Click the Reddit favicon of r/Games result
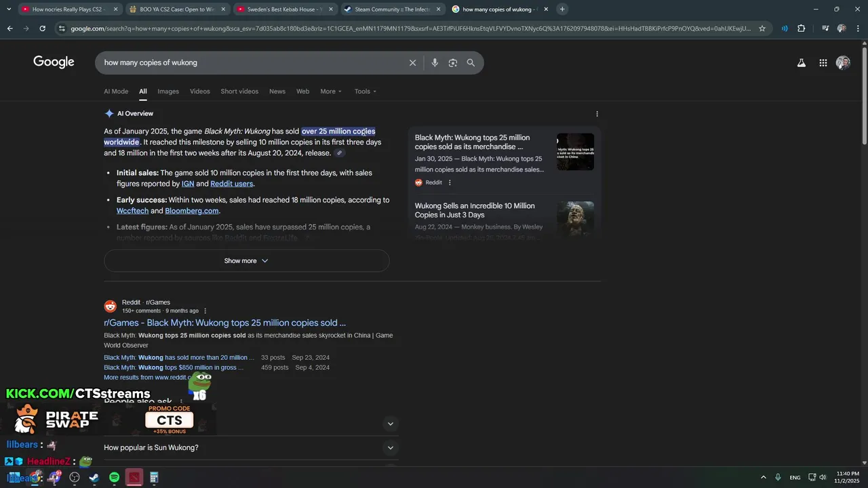868x488 pixels. (x=111, y=306)
